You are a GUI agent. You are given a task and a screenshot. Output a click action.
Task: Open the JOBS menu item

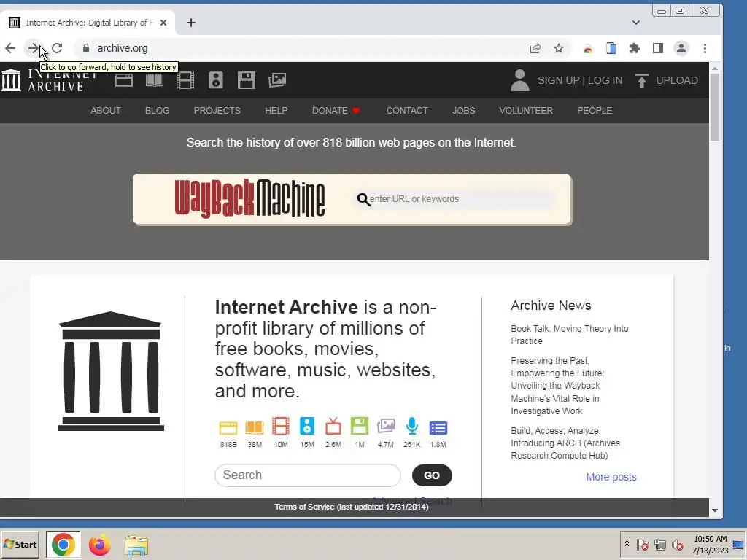click(463, 111)
